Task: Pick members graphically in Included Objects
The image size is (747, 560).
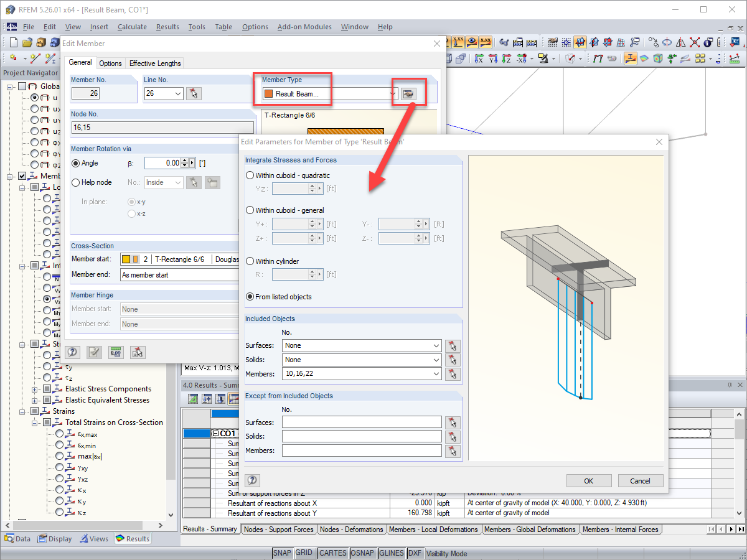Action: (453, 374)
